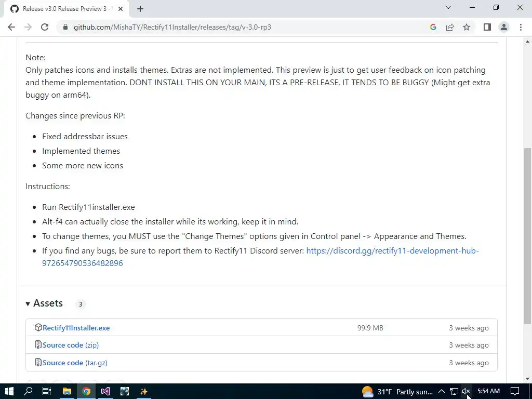Close the Release v3.0 tab
This screenshot has width=532, height=399.
[x=121, y=9]
